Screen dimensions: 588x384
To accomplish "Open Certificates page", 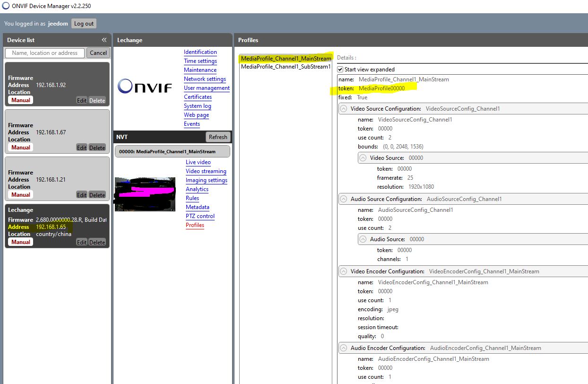I will pos(198,97).
